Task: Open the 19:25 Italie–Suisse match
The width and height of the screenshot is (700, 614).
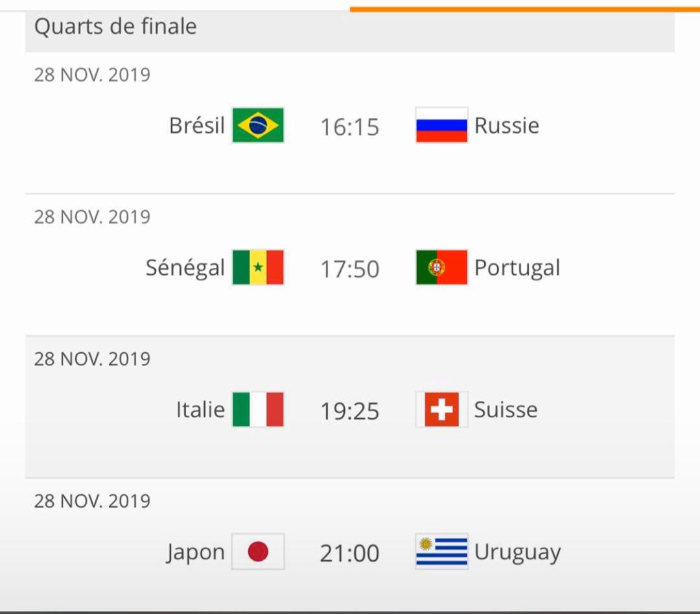Action: 349,411
